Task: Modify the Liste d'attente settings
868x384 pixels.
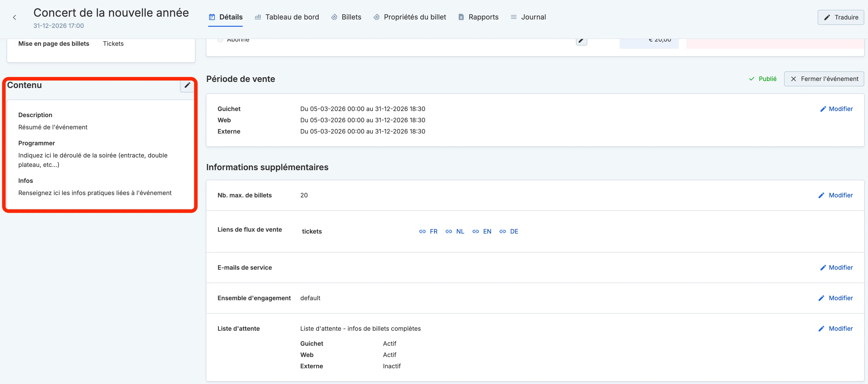Action: pyautogui.click(x=836, y=328)
